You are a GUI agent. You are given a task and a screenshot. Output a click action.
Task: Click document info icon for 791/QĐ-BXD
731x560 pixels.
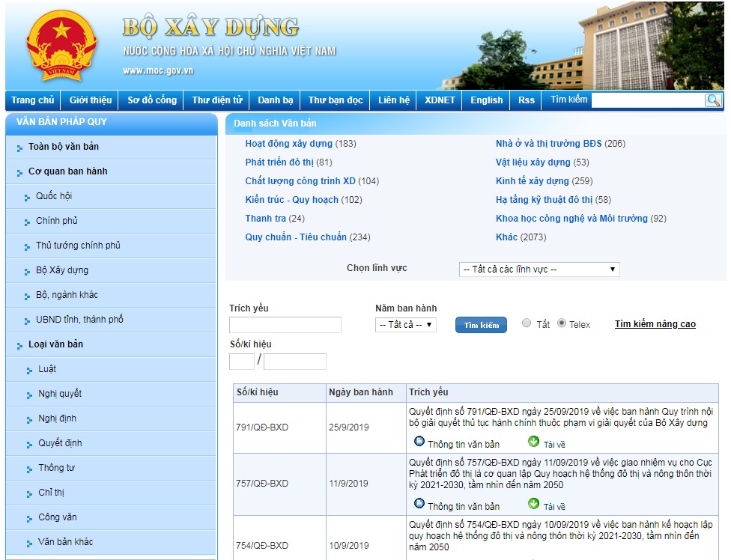419,442
